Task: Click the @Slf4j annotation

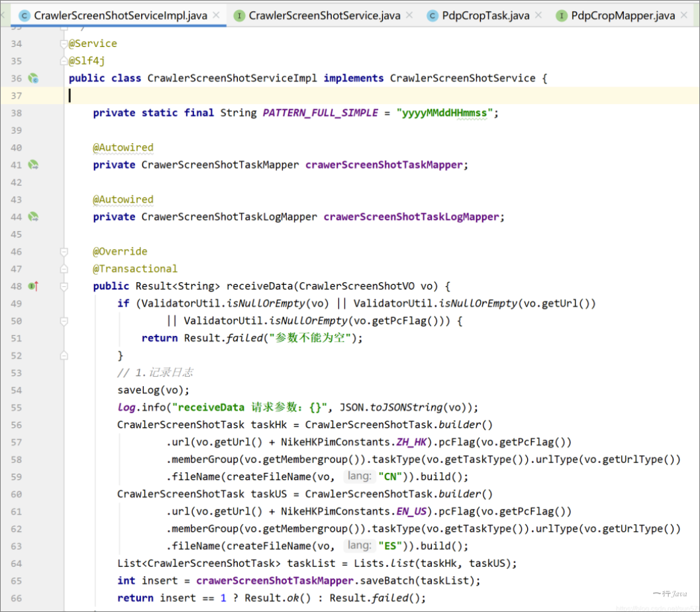Action: pos(87,61)
